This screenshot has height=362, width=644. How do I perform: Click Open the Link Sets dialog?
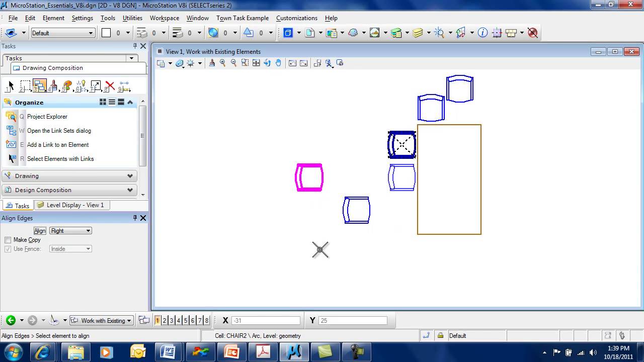[x=59, y=131]
